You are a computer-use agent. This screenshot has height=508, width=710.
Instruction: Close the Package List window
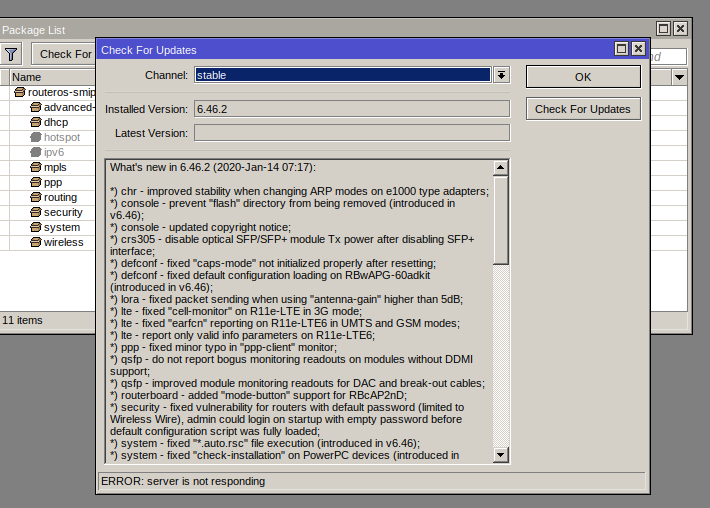pos(680,29)
